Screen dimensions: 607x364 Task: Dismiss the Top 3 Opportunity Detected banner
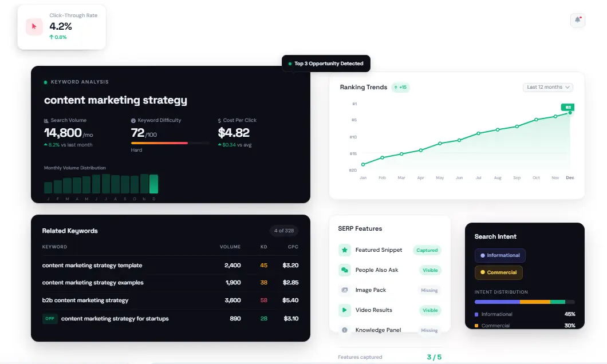(326, 63)
